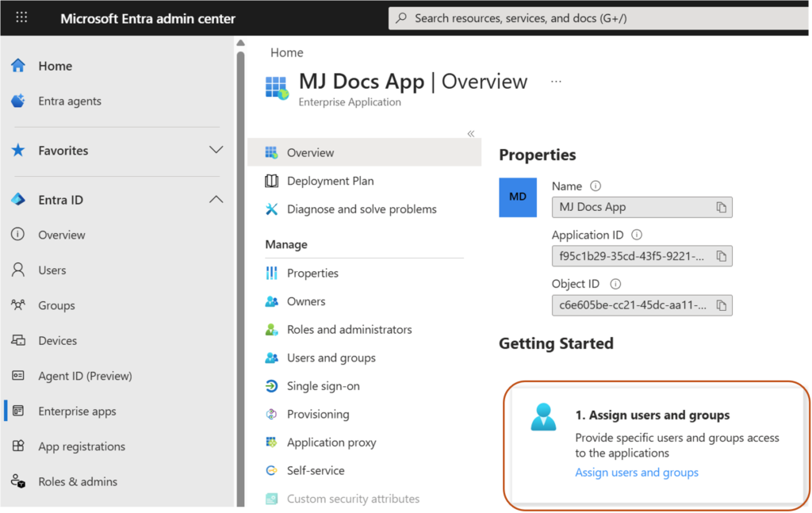Collapse the resource menu with double chevron
The height and width of the screenshot is (513, 812).
point(470,134)
